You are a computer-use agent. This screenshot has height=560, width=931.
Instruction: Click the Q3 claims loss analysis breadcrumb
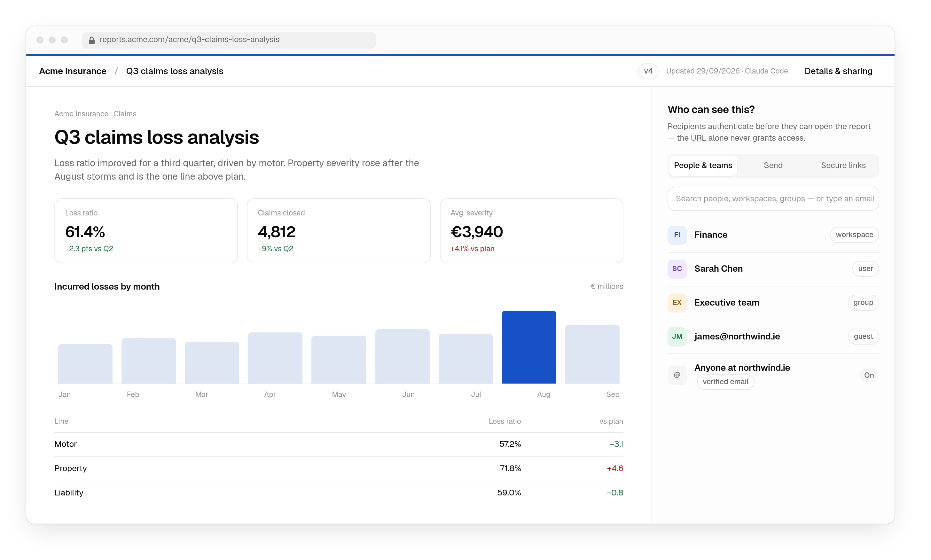pos(175,71)
